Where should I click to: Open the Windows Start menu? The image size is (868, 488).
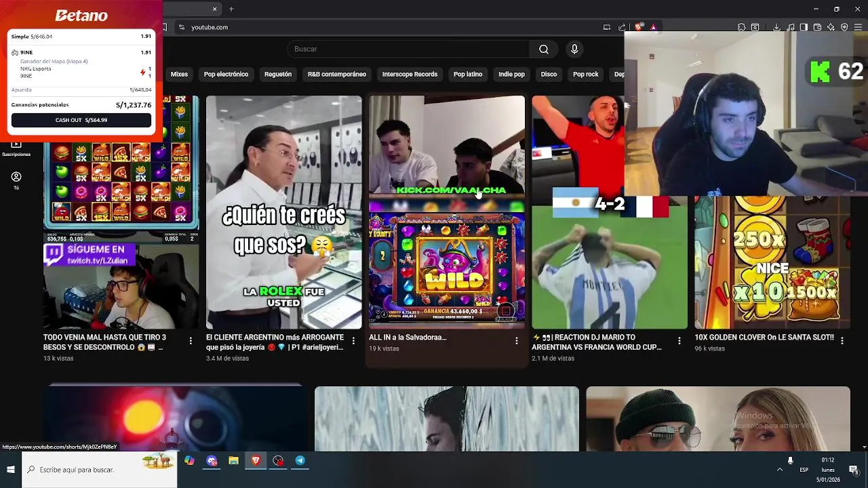point(11,469)
